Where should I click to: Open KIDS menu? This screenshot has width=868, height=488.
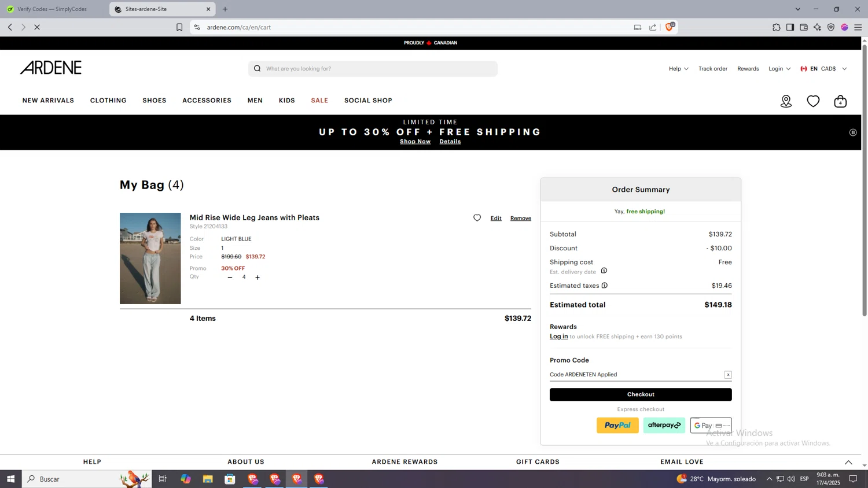(x=287, y=101)
